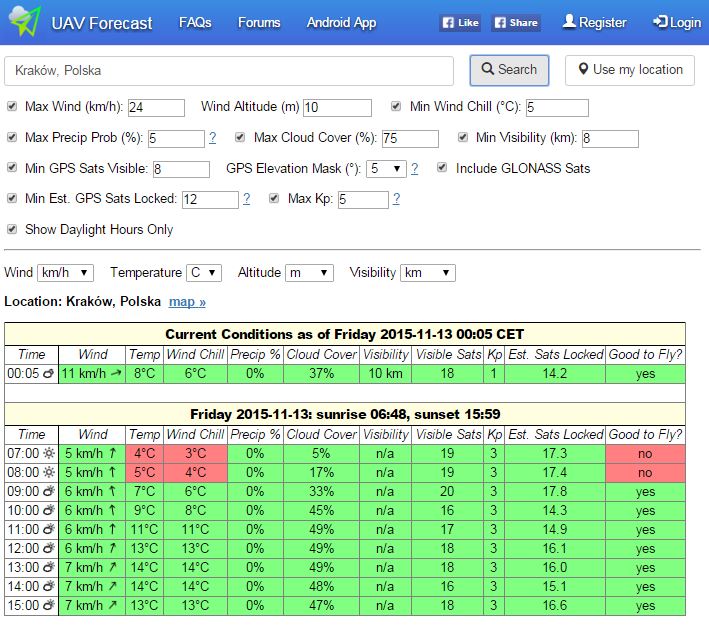The height and width of the screenshot is (626, 709).
Task: Click the partly cloudy icon beside 11:00
Action: (49, 529)
